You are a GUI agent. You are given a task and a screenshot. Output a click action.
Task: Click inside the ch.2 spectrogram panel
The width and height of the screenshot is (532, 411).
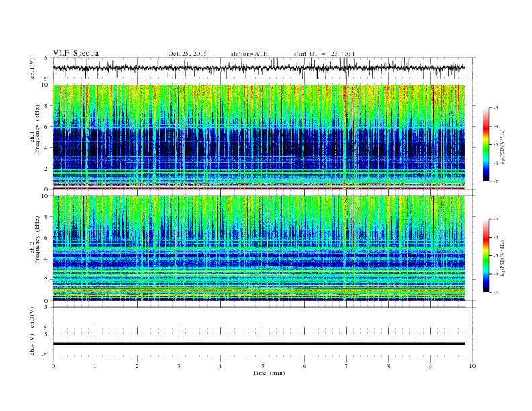click(x=259, y=248)
